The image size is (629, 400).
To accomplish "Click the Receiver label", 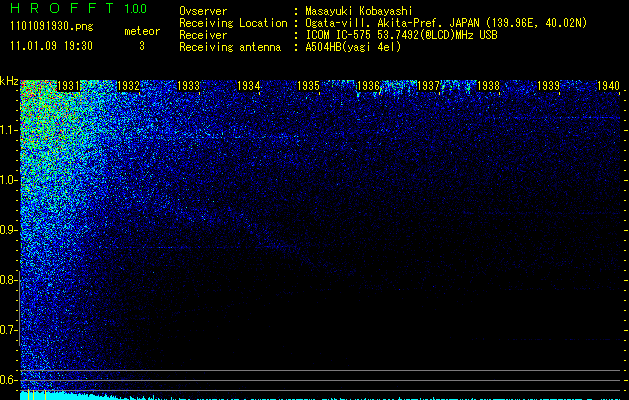I will (x=203, y=35).
